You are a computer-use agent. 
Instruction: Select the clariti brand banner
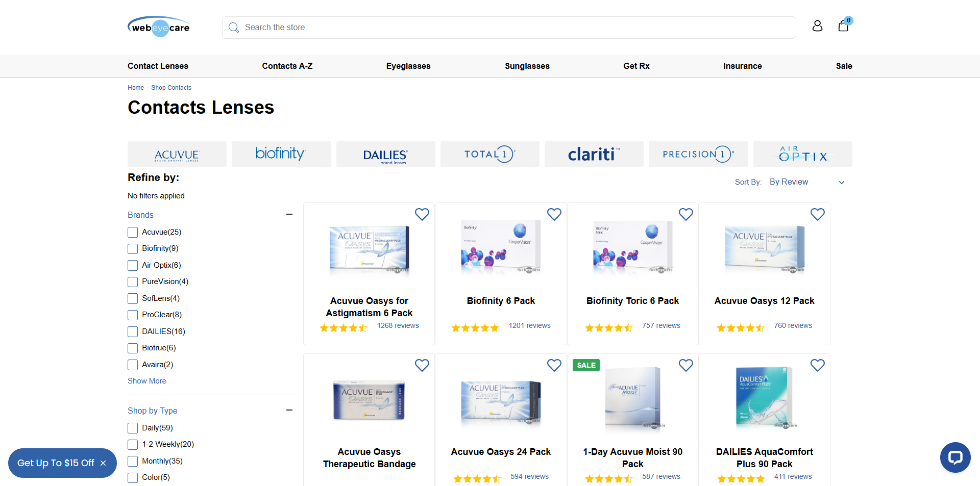coord(594,154)
